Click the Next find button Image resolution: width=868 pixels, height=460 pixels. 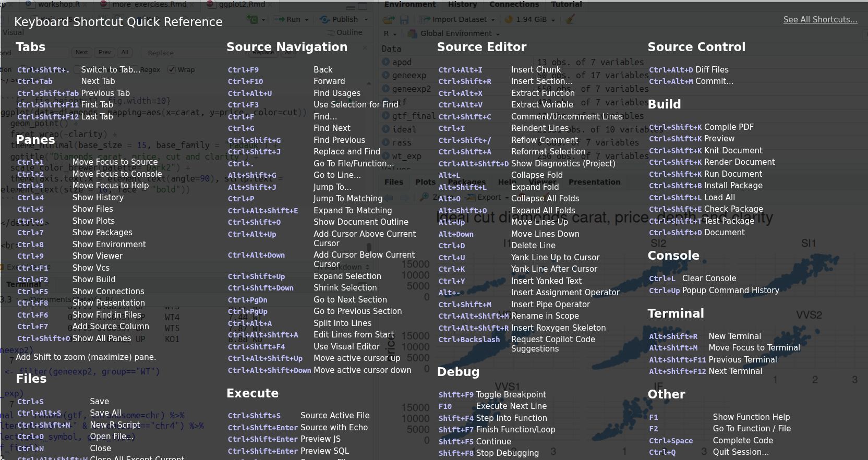point(82,53)
